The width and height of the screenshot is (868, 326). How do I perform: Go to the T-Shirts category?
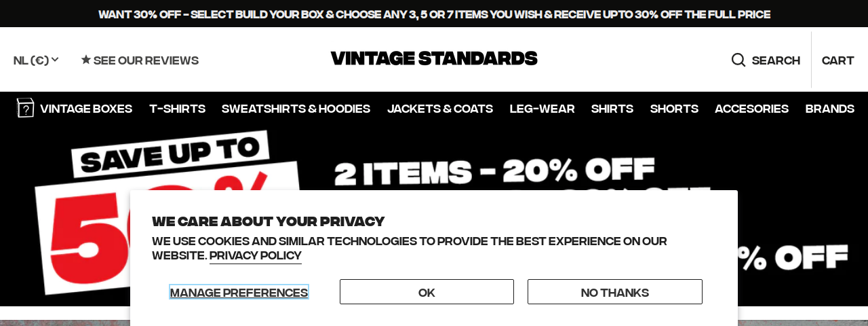tap(177, 109)
